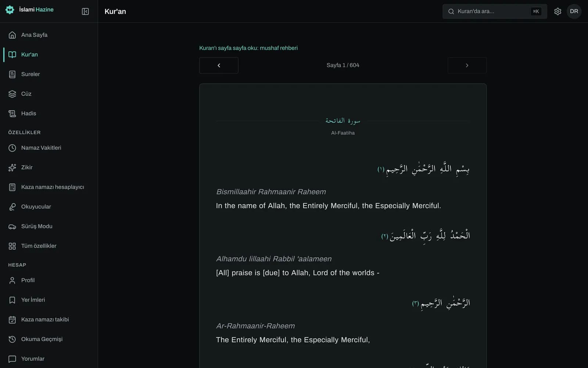Open the Namaz Vakitleri clock icon
Screen dimensions: 588x368
click(12, 148)
